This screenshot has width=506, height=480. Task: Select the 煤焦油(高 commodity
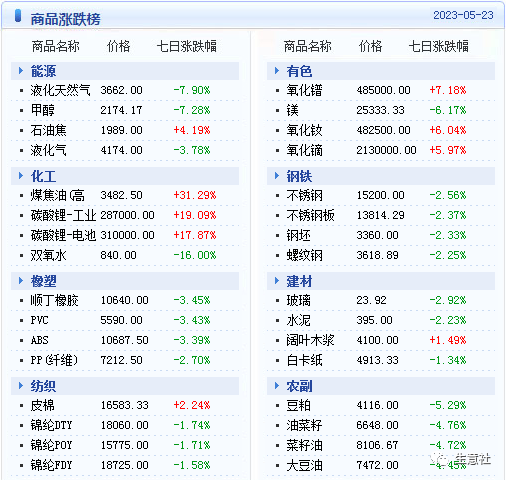(57, 195)
